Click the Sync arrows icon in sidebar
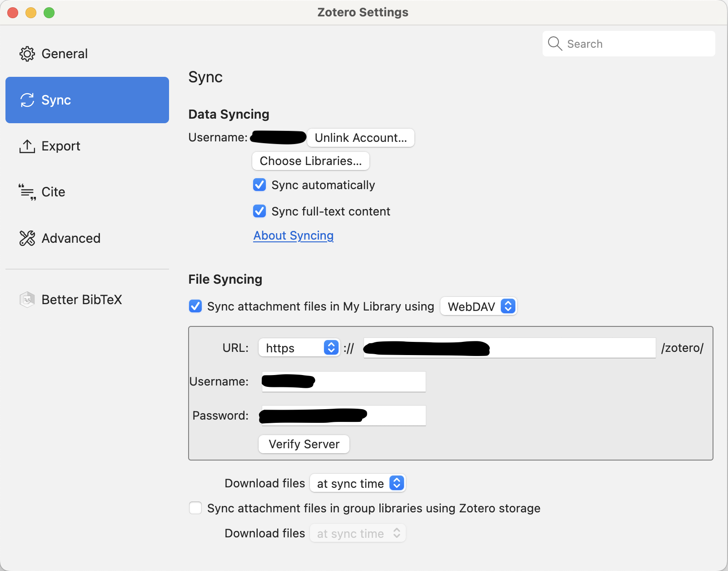728x571 pixels. pos(27,100)
